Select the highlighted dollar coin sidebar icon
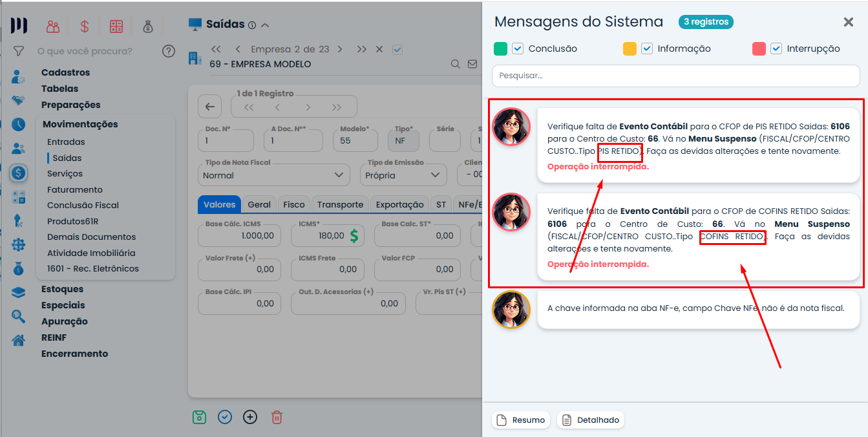The height and width of the screenshot is (437, 868). 18,173
